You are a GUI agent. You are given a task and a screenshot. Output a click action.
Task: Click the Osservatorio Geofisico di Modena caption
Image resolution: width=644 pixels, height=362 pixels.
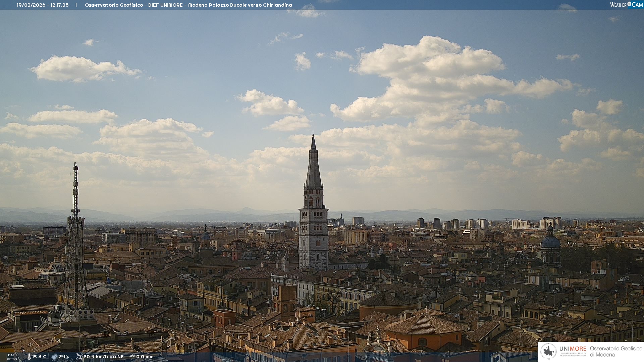(x=616, y=351)
